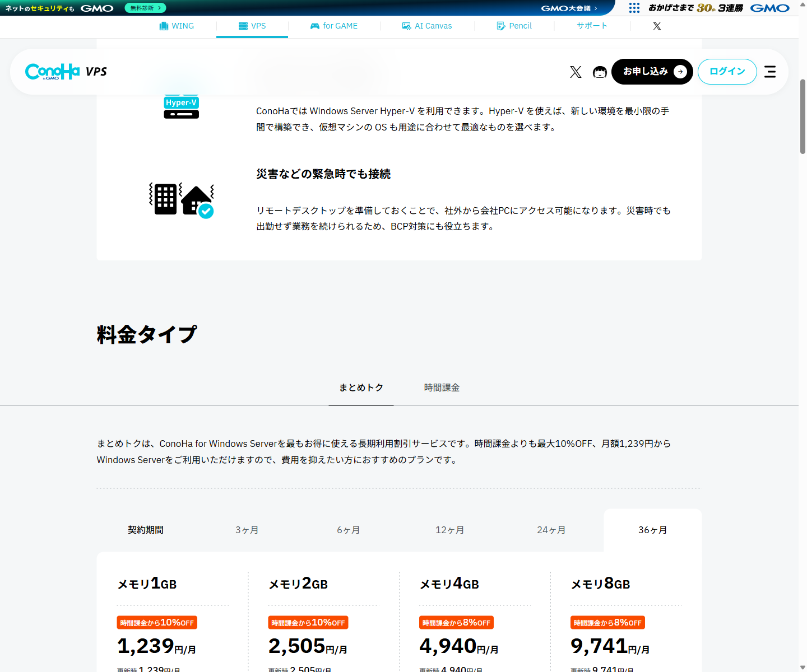Select the 24ヶ月 contract period
807x672 pixels.
(551, 530)
